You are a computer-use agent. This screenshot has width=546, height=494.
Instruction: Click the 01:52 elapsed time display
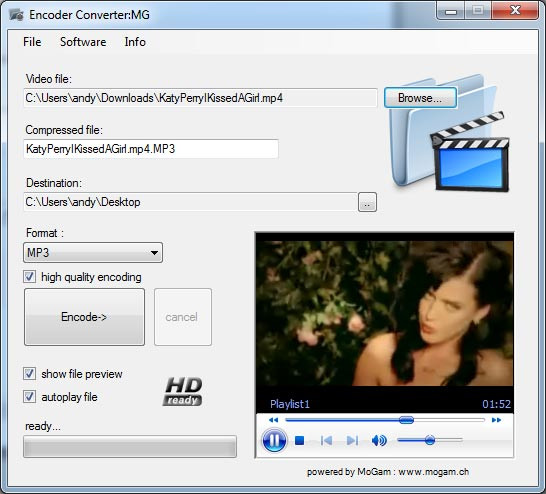[x=496, y=404]
